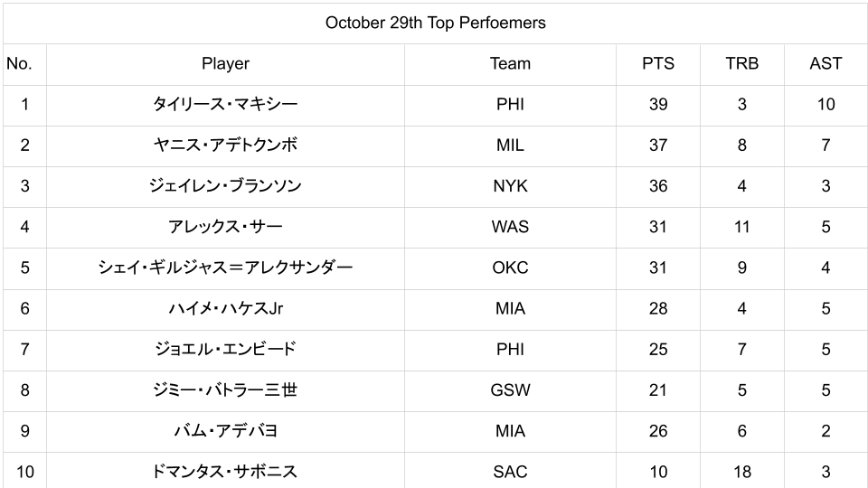This screenshot has width=868, height=488.
Task: Click the ジミー・バトラー三世 player cell
Action: [x=225, y=390]
